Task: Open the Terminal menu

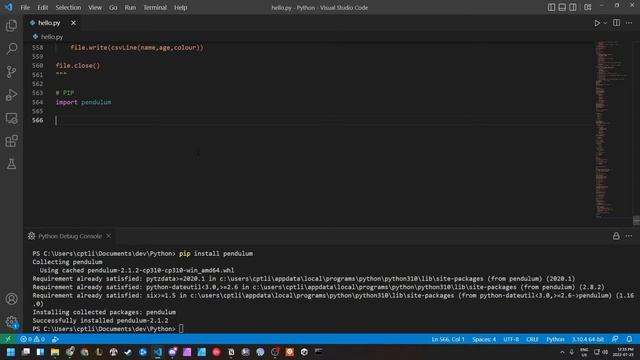Action: point(155,7)
